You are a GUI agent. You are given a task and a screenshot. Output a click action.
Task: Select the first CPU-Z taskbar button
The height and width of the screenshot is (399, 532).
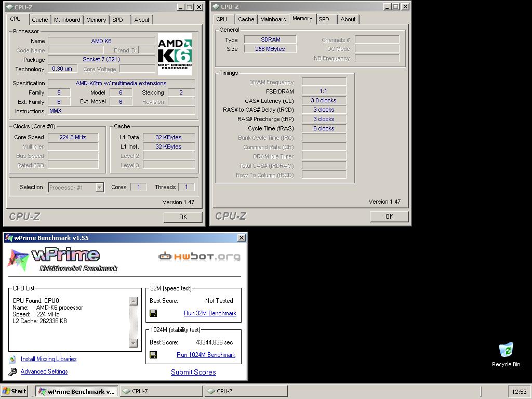click(162, 391)
